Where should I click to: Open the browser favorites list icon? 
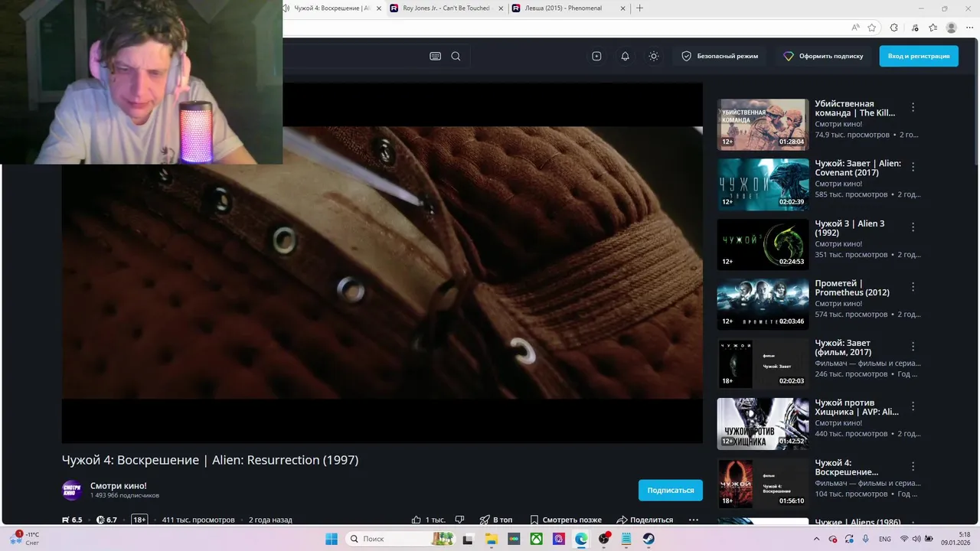pyautogui.click(x=933, y=28)
